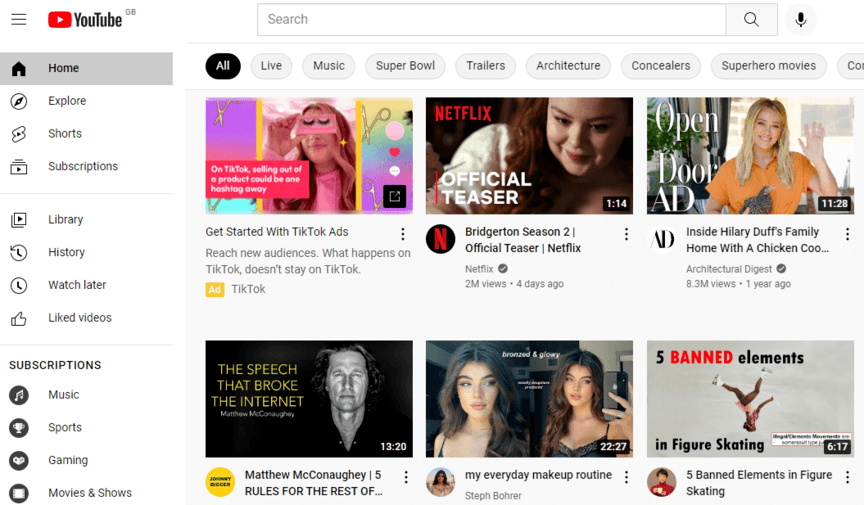Open Library sidebar label

66,220
